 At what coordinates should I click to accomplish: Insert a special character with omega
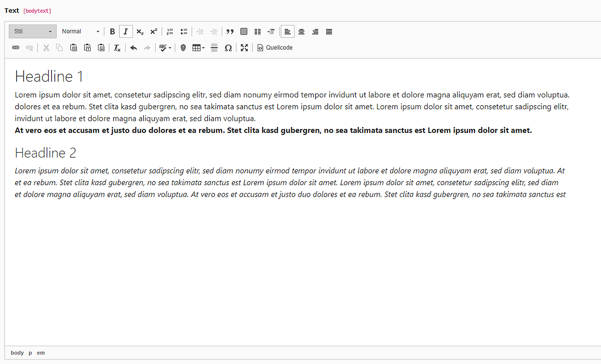(228, 48)
